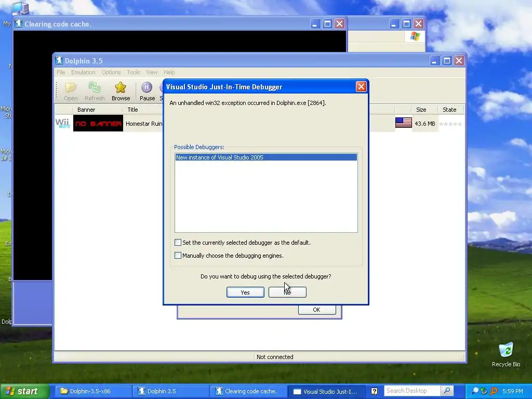Minimize the Dolphin 3.5 window
Screen dimensions: 532x399
[435, 61]
